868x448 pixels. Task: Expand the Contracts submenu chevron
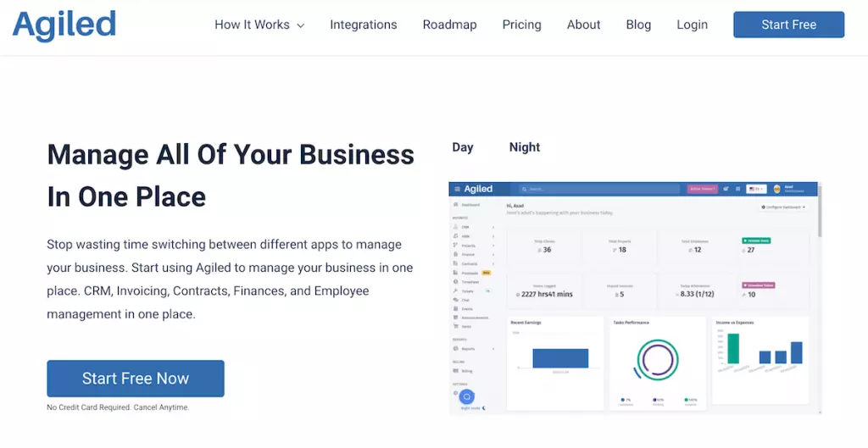click(493, 264)
